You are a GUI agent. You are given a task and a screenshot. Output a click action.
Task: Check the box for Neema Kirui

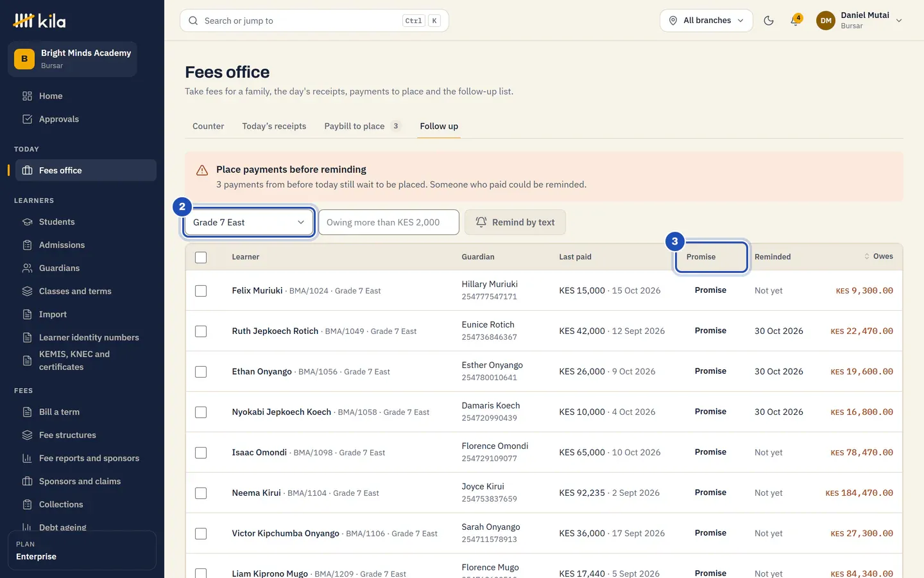pos(201,493)
